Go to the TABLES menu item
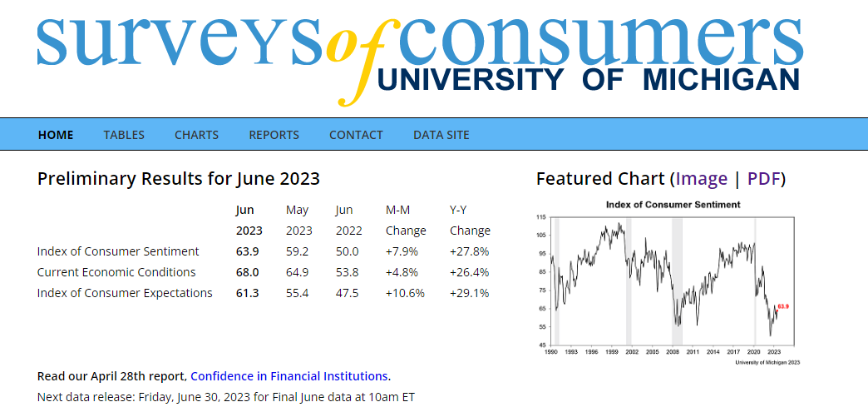Image resolution: width=868 pixels, height=412 pixels. point(124,135)
